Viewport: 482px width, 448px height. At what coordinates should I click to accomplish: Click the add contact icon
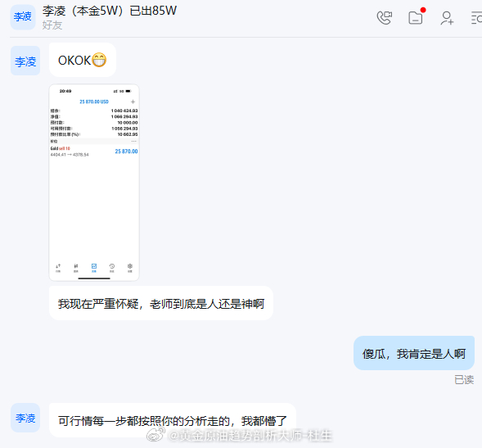pos(447,18)
